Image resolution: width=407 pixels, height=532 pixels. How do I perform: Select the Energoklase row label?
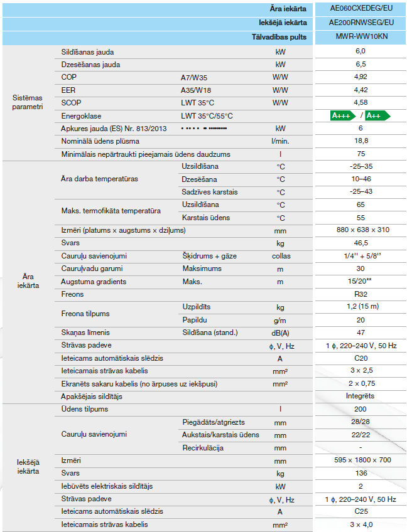[x=81, y=116]
